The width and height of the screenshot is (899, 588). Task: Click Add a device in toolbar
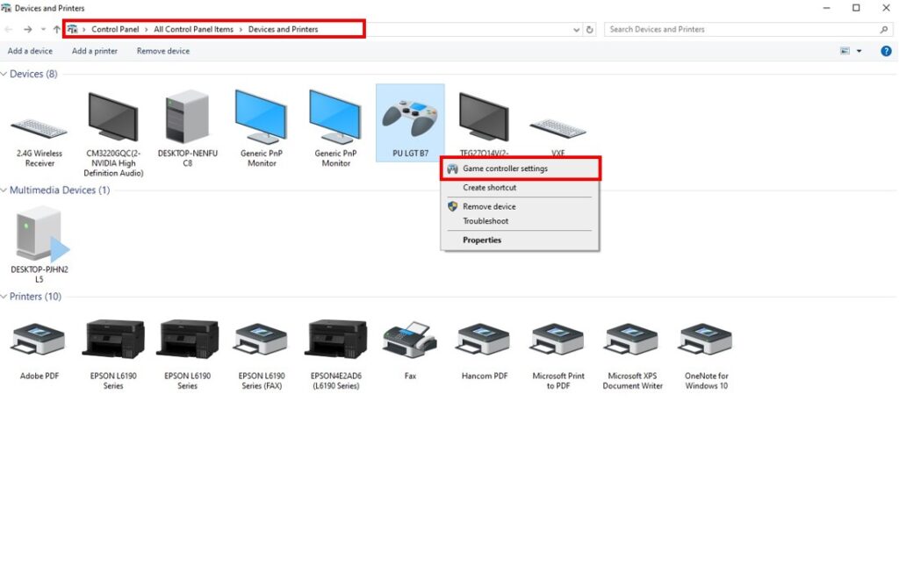30,51
